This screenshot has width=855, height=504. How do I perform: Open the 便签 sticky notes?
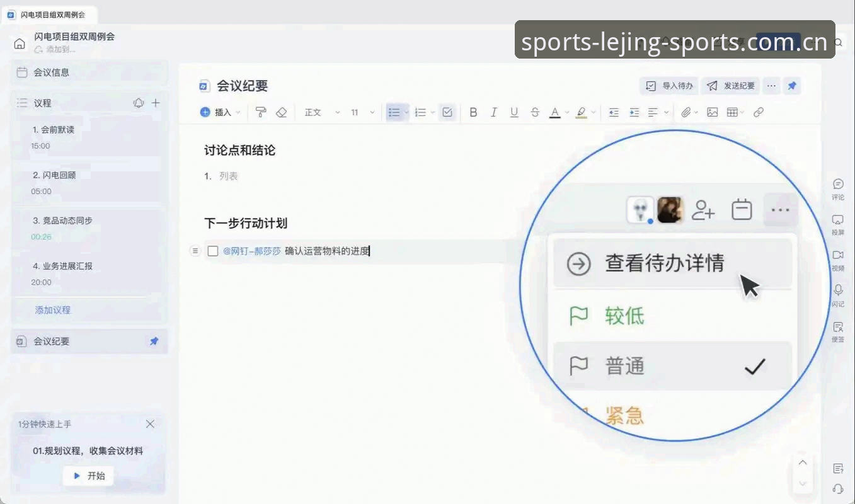click(x=838, y=331)
